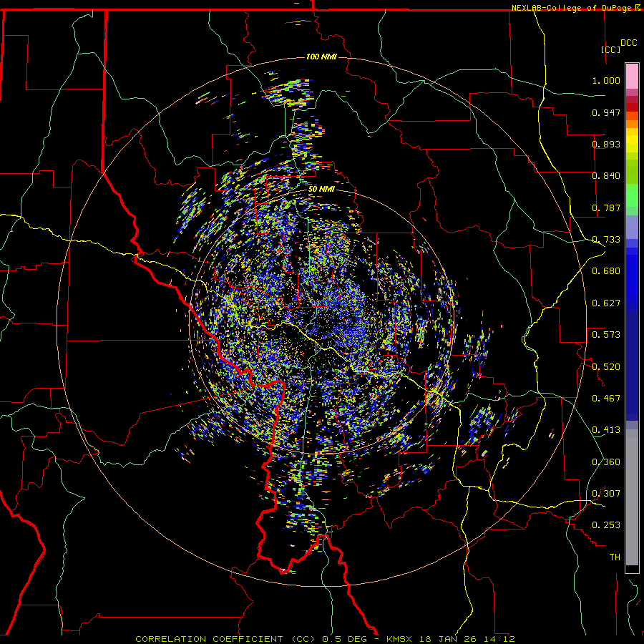Screen dimensions: 644x644
Task: Click the 100 NMI range ring label
Action: tap(321, 57)
